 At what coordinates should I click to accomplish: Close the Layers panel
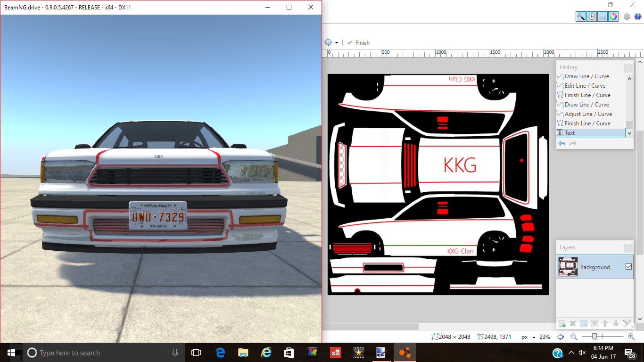(628, 248)
